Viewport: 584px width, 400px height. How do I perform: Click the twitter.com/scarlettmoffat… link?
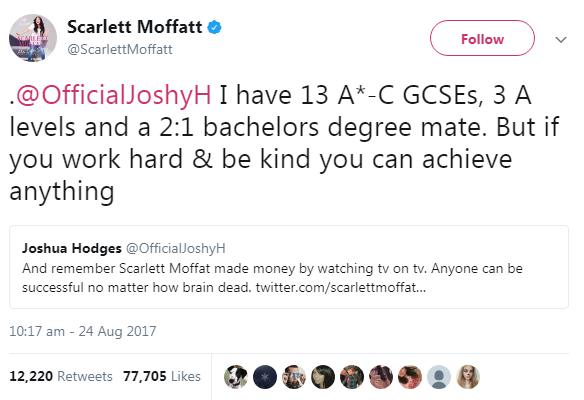pos(340,288)
